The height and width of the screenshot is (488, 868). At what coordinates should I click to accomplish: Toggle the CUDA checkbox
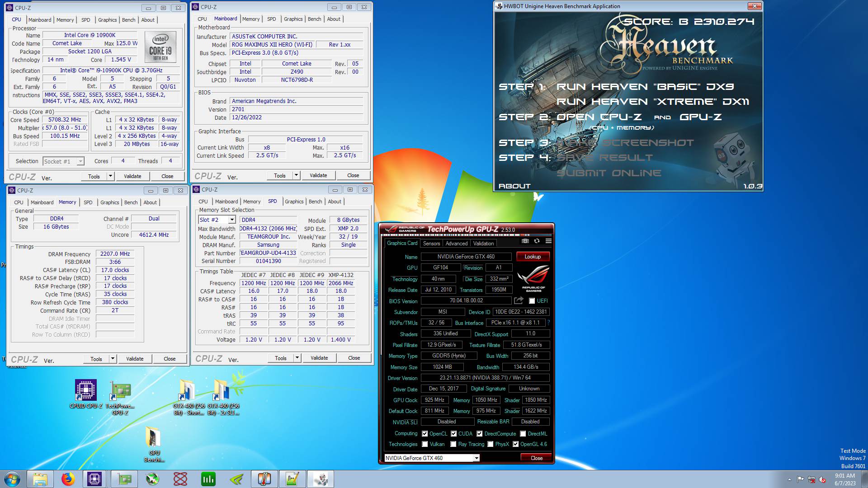pos(453,434)
